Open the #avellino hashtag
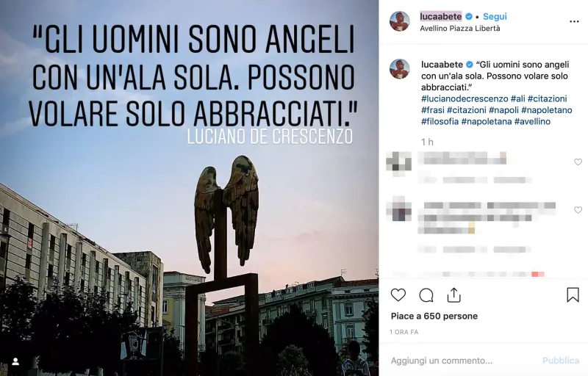This screenshot has width=588, height=376. pyautogui.click(x=532, y=121)
